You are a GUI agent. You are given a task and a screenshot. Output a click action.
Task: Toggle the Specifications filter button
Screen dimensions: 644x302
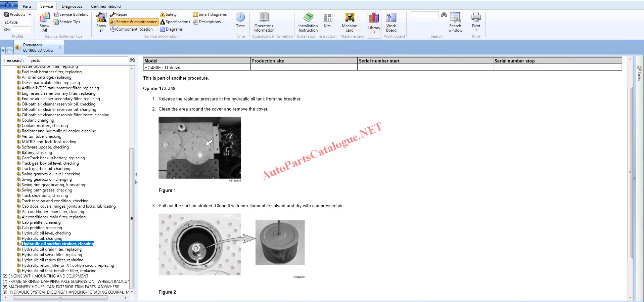[x=175, y=22]
